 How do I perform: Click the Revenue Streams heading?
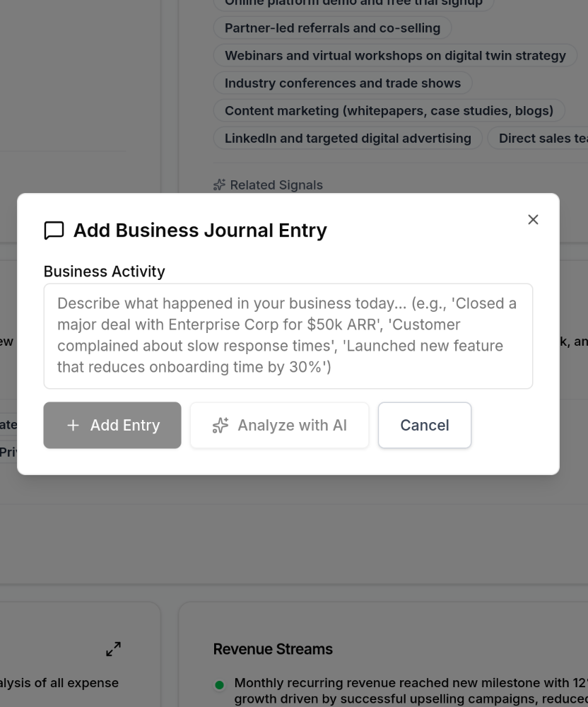pyautogui.click(x=273, y=648)
